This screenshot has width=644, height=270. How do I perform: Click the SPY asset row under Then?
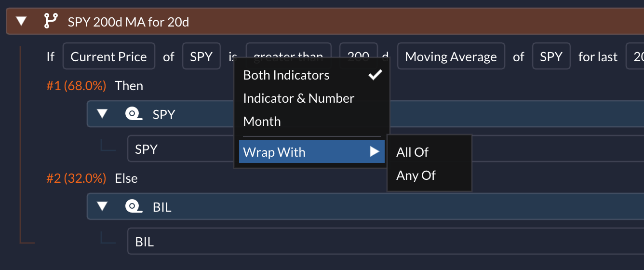click(386, 148)
